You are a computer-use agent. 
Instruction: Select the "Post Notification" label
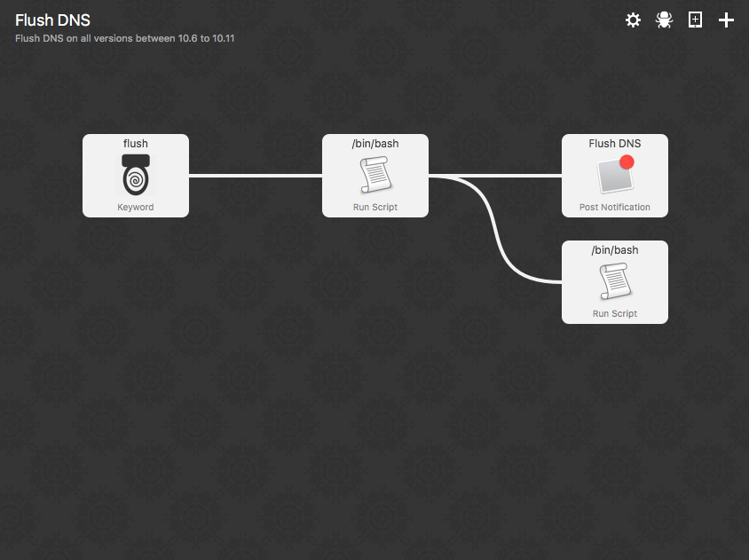coord(614,207)
